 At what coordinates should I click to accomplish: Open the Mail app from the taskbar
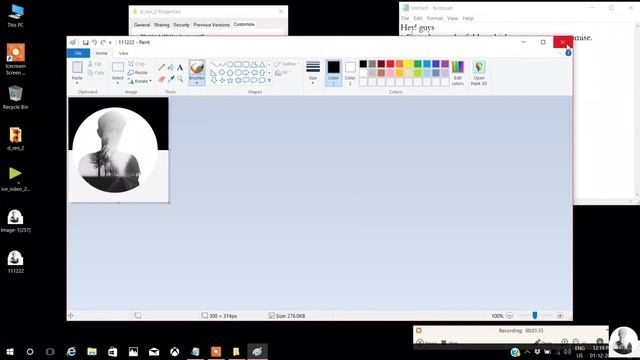point(154,351)
